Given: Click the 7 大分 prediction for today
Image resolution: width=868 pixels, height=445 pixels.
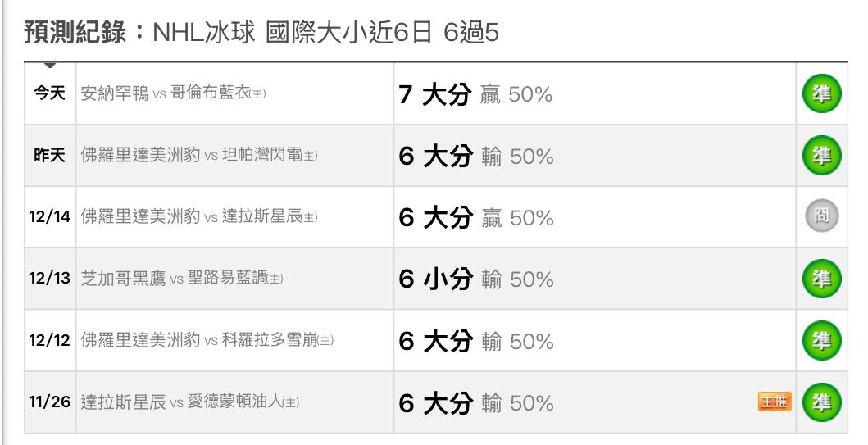Looking at the screenshot, I should 434,94.
